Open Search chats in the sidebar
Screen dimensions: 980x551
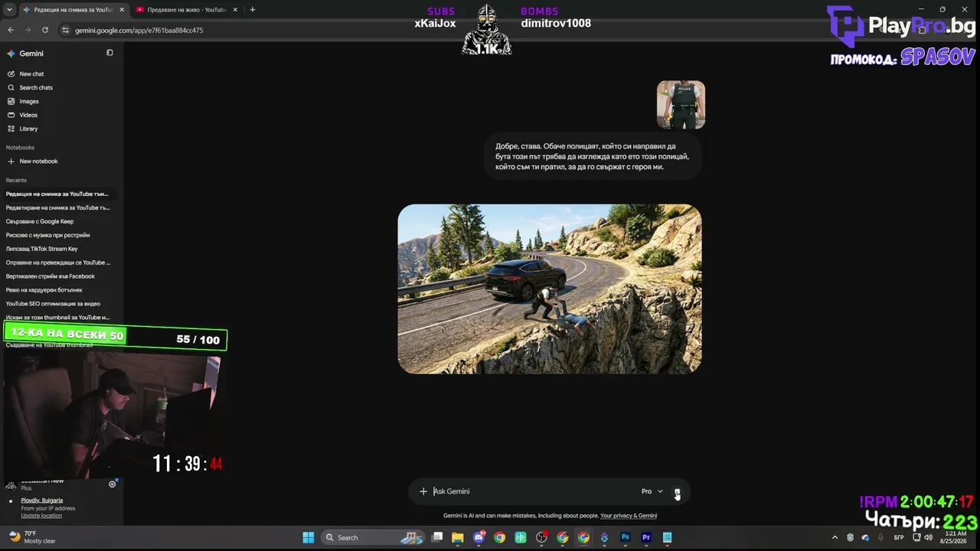(x=35, y=88)
